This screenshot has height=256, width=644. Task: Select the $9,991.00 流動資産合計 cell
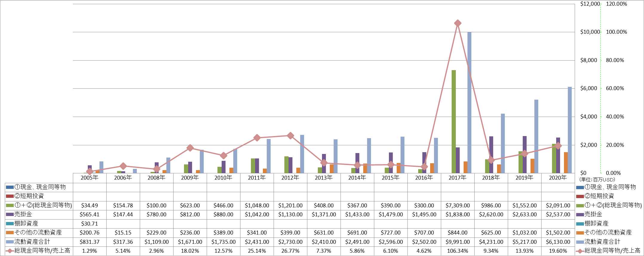(x=458, y=242)
